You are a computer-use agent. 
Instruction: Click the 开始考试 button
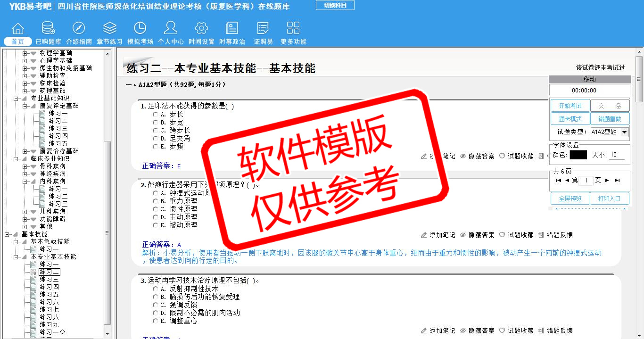point(570,106)
